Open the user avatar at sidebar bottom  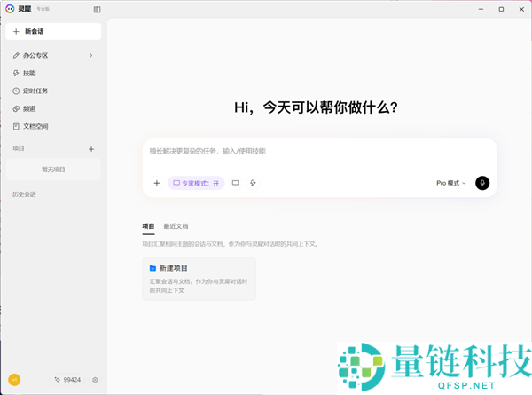[x=14, y=380]
